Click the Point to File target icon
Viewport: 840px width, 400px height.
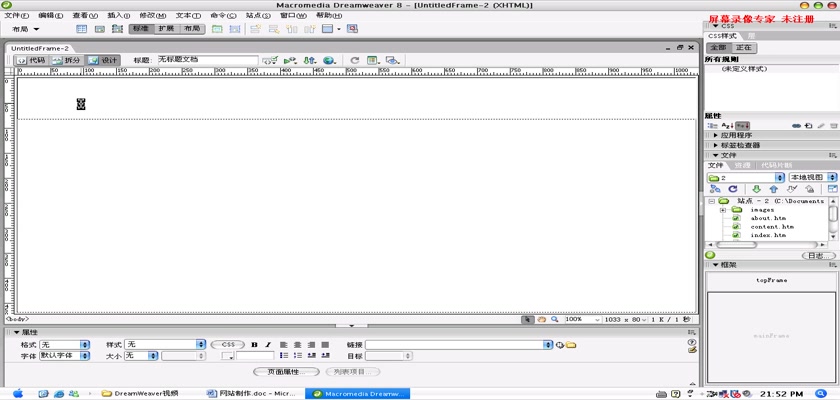pos(560,345)
